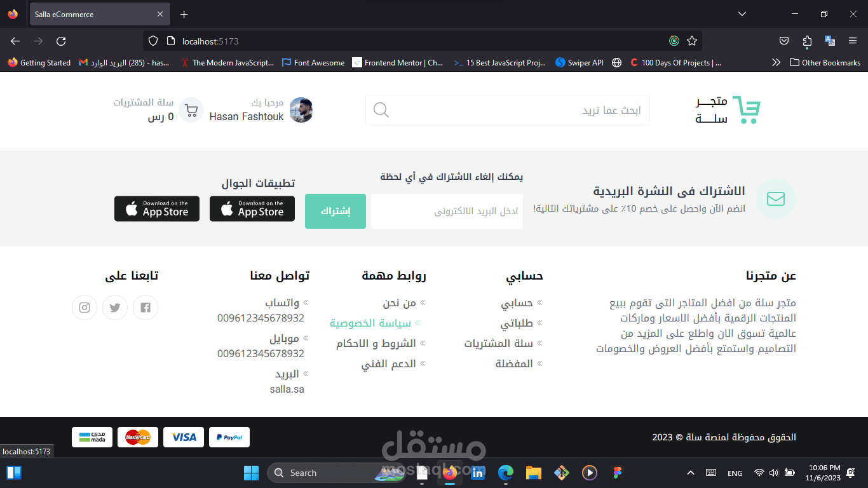Click the green إشتراك subscribe button
This screenshot has height=488, width=868.
(x=336, y=211)
